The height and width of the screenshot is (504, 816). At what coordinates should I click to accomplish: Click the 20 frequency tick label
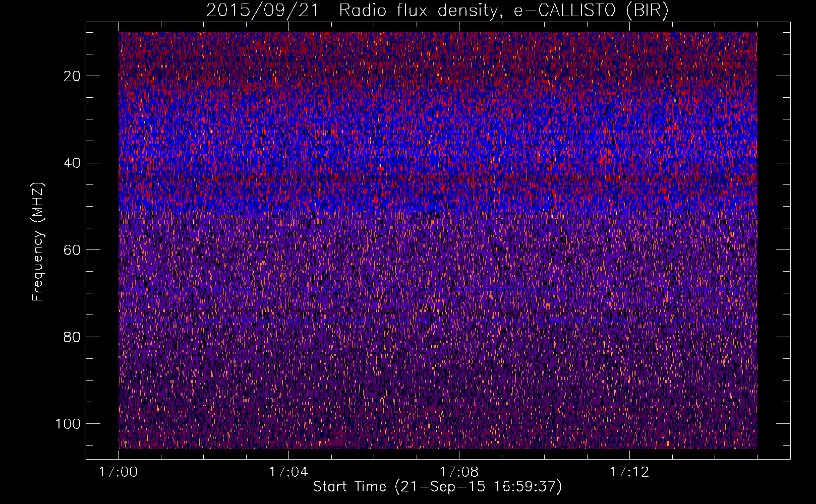(x=72, y=76)
